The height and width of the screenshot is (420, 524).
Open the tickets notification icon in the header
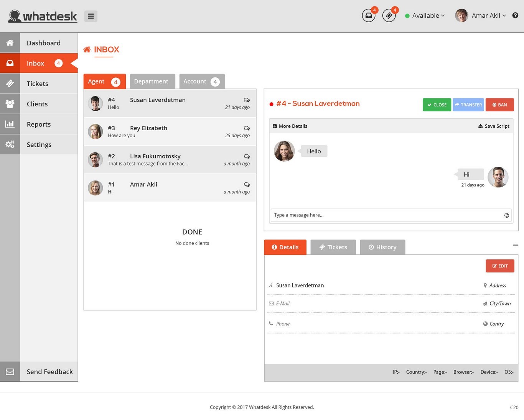389,16
